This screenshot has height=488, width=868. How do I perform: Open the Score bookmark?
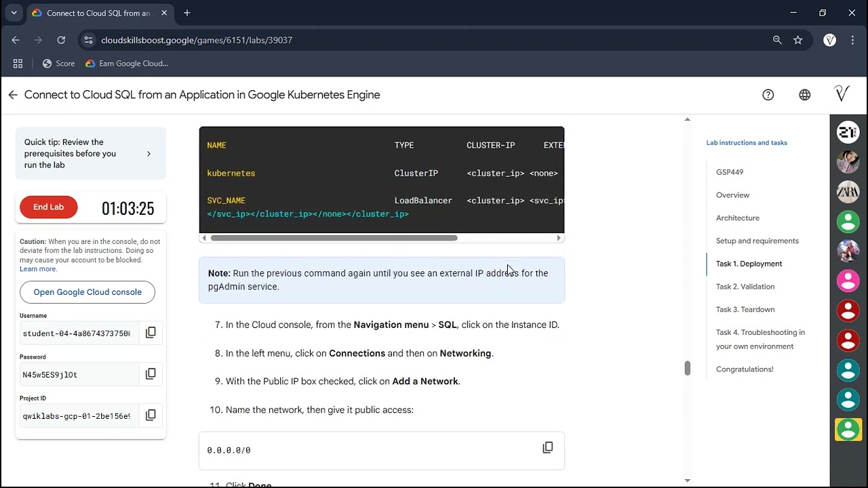58,63
